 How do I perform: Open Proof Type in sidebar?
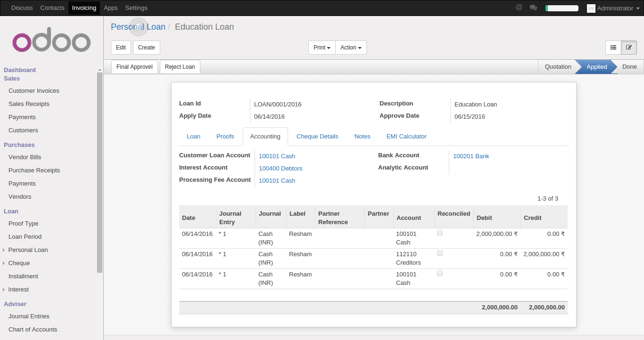(x=23, y=224)
